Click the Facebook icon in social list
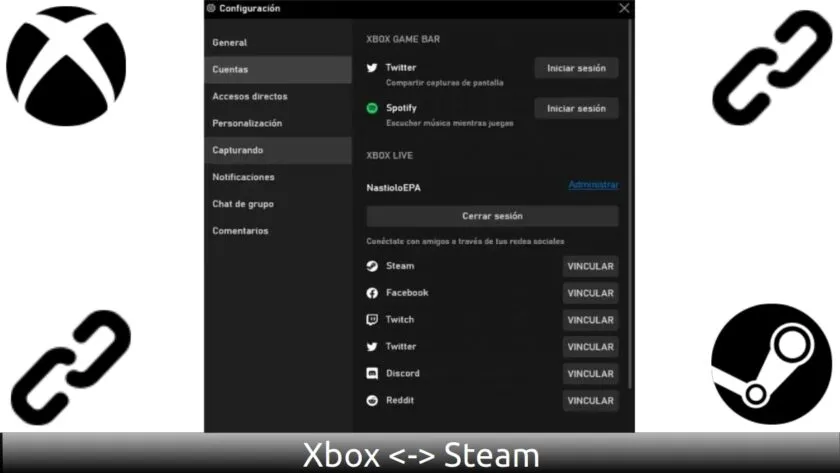The width and height of the screenshot is (840, 473). [372, 293]
